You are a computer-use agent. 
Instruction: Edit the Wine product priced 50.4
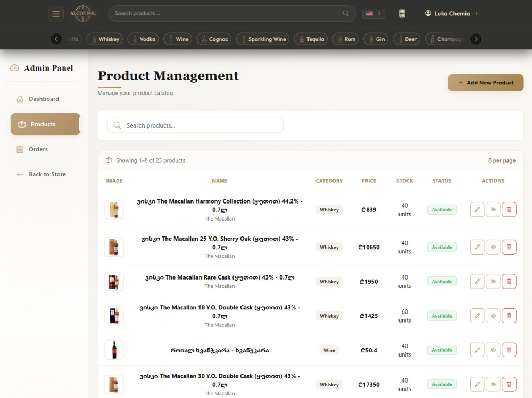coord(477,350)
